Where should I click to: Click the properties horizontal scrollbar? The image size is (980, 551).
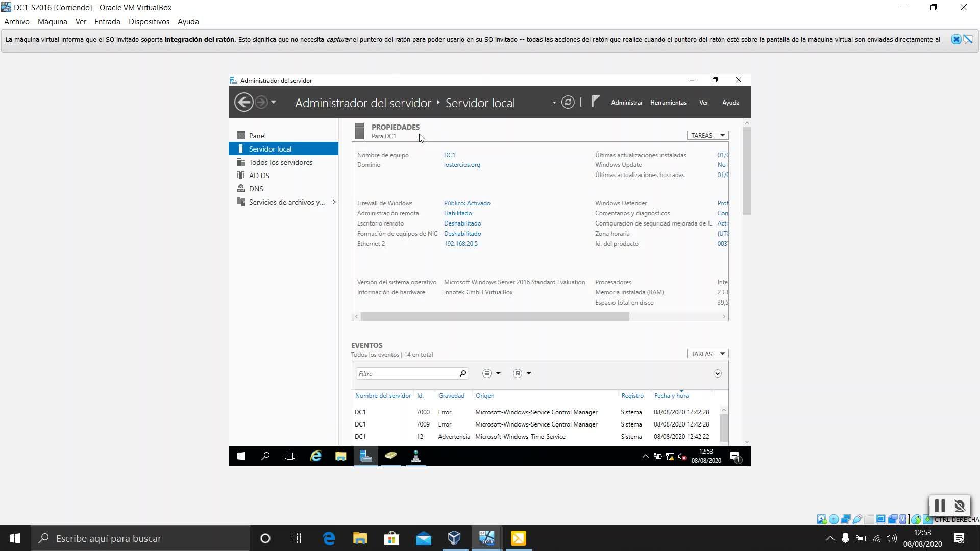pyautogui.click(x=494, y=316)
